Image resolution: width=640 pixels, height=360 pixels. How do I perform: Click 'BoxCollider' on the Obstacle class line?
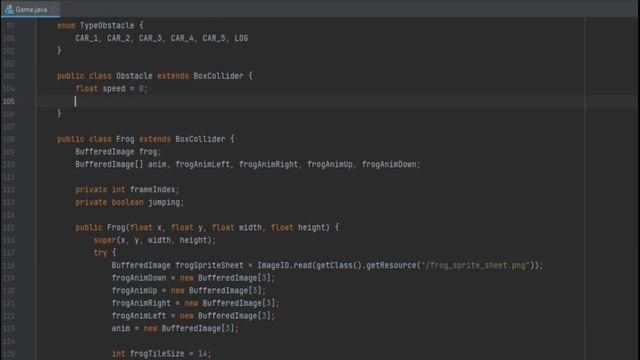[218, 76]
